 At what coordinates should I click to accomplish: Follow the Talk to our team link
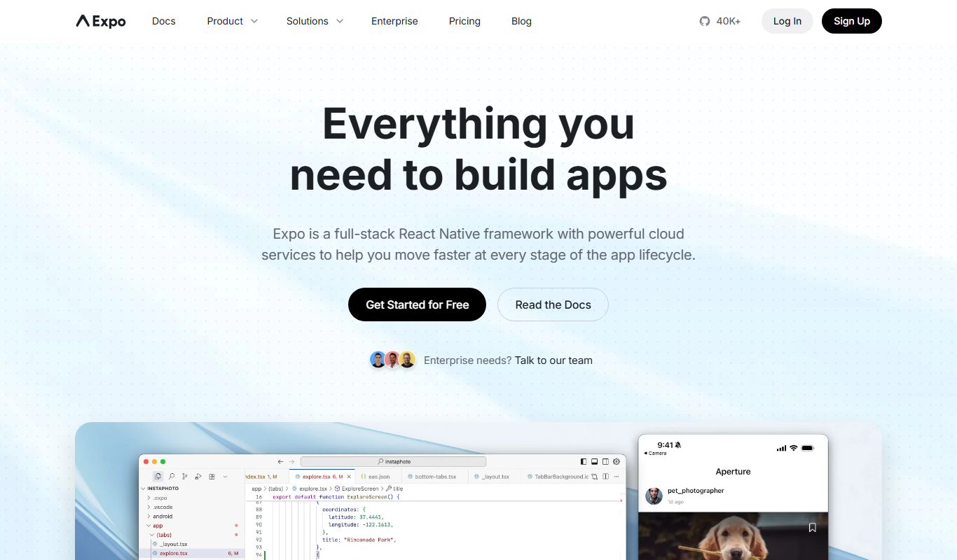tap(553, 360)
